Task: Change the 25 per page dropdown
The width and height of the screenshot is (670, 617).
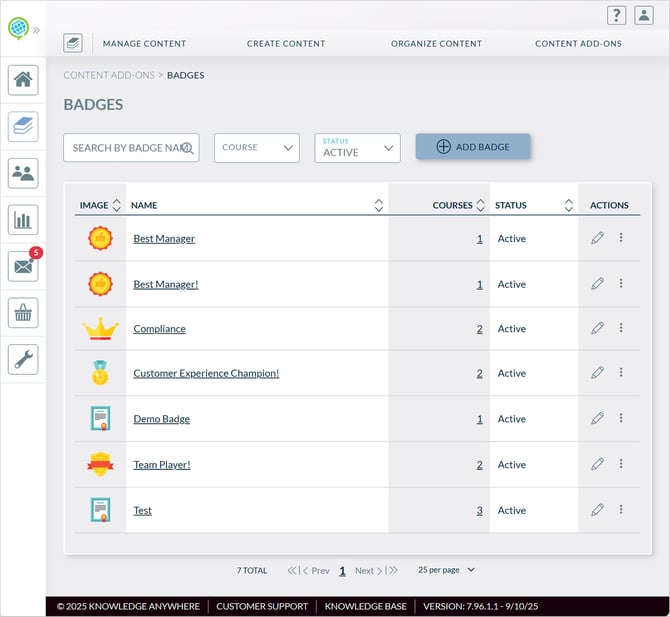Action: 446,570
